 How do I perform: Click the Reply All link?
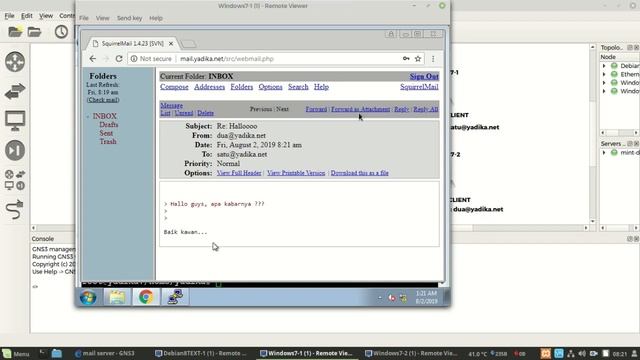[426, 109]
